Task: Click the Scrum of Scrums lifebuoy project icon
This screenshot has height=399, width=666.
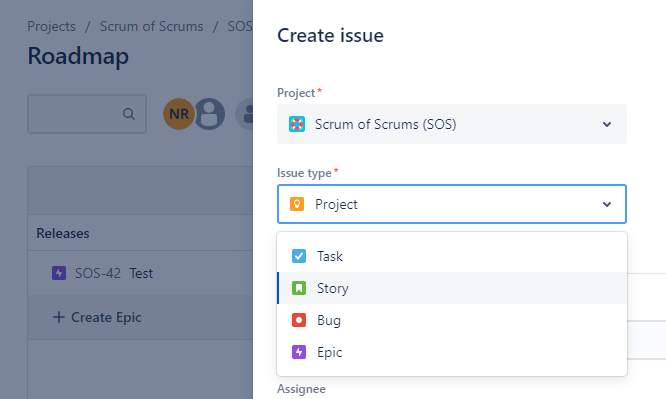Action: tap(297, 124)
